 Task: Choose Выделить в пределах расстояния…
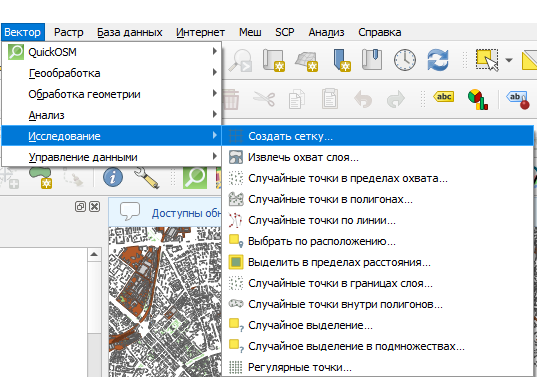click(x=378, y=262)
